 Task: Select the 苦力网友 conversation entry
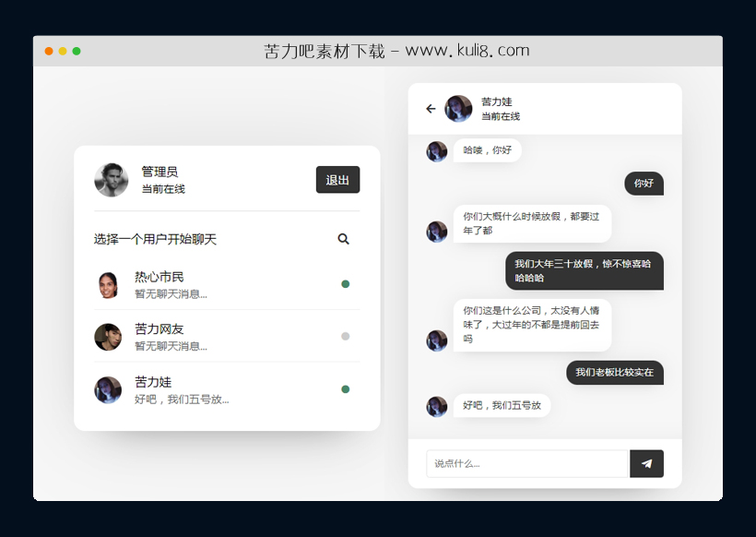[x=203, y=337]
